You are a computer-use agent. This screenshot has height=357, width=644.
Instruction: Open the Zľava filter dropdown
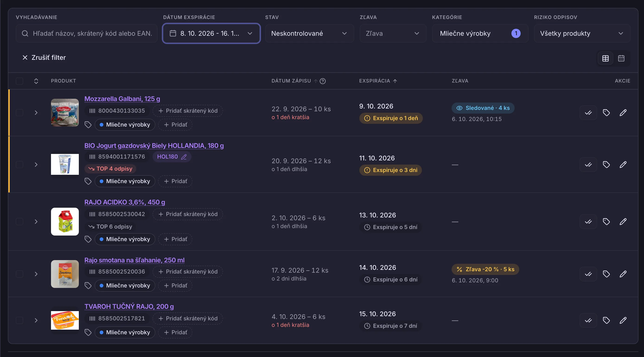pyautogui.click(x=393, y=33)
